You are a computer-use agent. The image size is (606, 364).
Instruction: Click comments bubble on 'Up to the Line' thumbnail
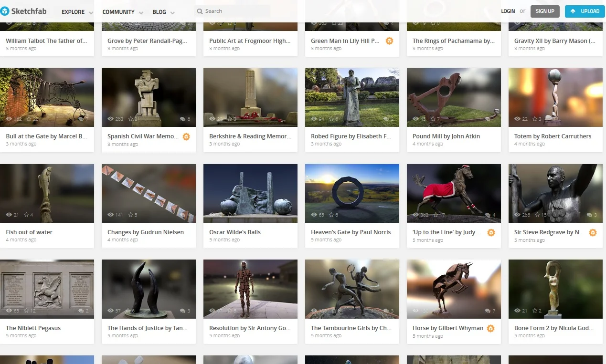click(488, 215)
